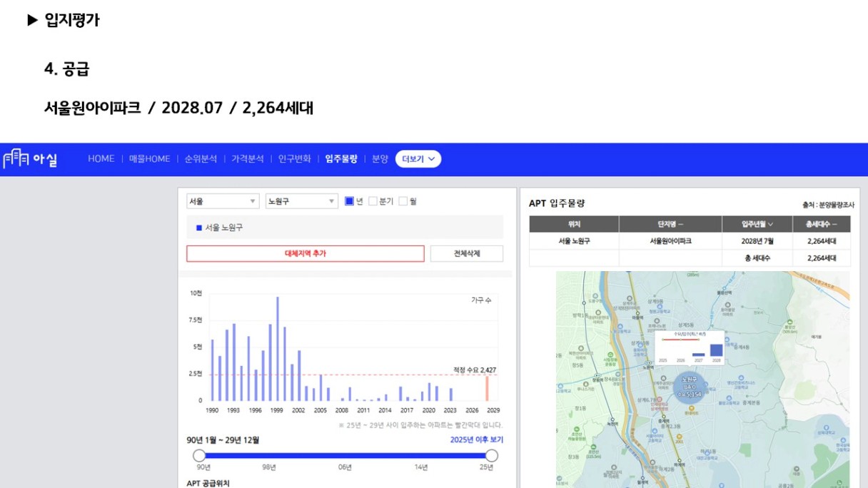Click the 서울 노원구 blue legend swatch

(x=198, y=228)
